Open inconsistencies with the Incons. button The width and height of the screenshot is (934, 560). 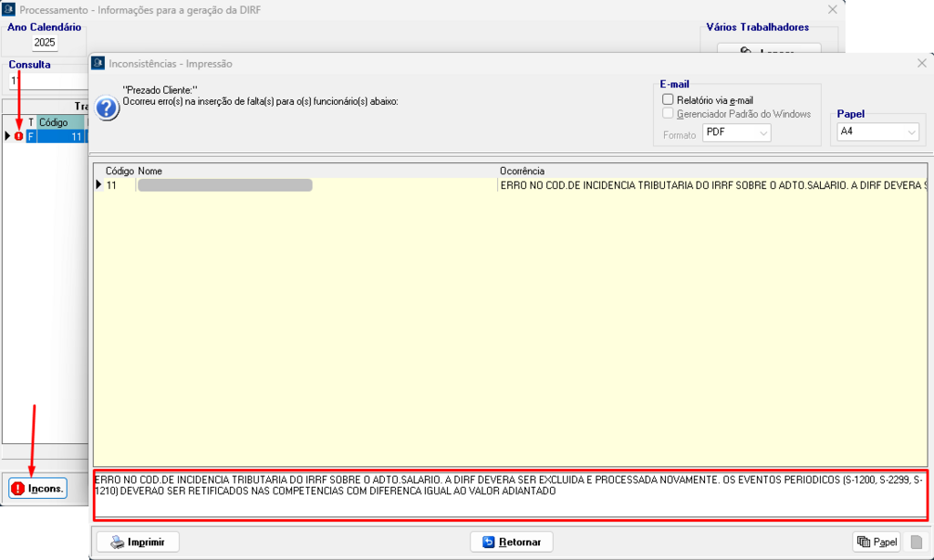click(37, 489)
